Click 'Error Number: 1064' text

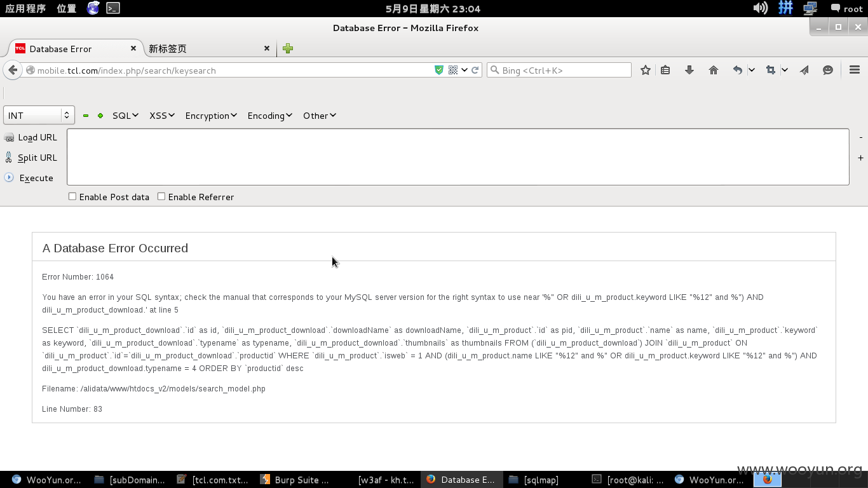click(x=78, y=277)
